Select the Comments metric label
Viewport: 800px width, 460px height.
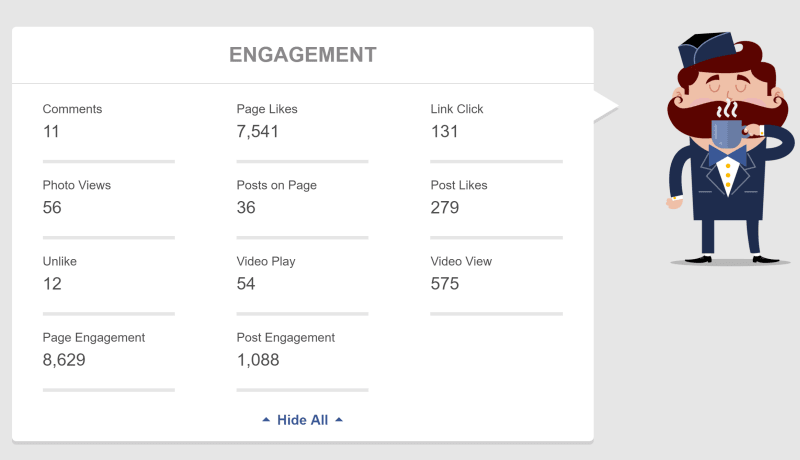tap(72, 109)
